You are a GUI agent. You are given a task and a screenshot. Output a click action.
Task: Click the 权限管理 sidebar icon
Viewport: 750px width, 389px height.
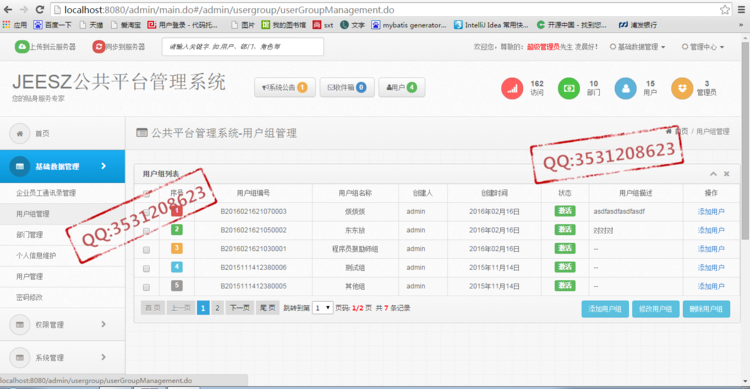20,324
